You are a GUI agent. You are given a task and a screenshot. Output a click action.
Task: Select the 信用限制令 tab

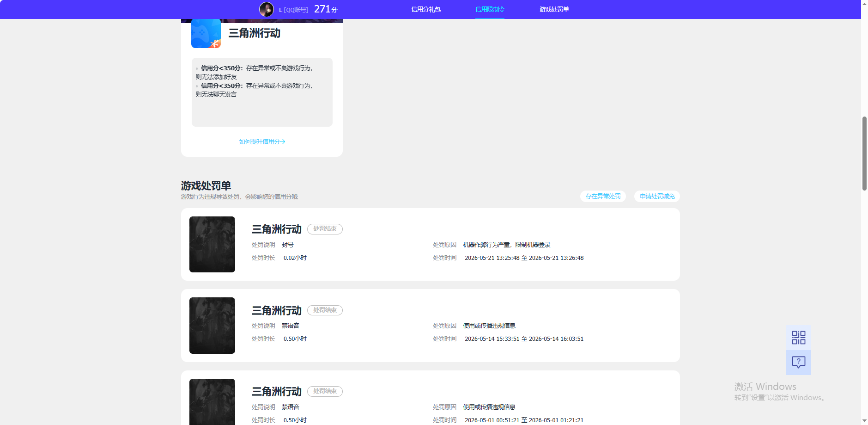point(490,9)
